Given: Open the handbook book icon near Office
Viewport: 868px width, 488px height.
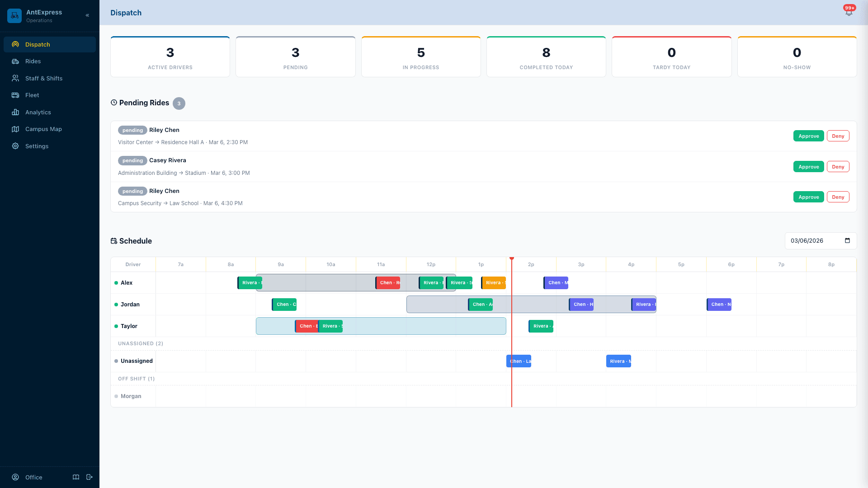Looking at the screenshot, I should click(x=75, y=477).
